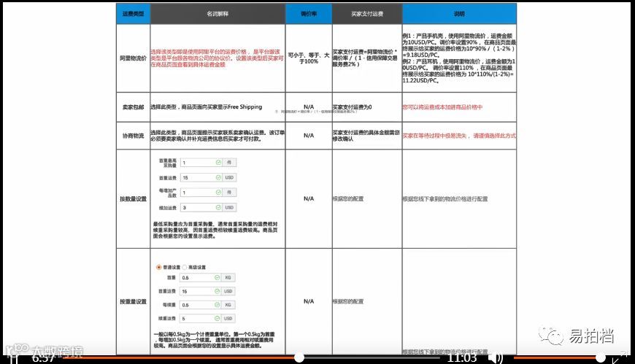
Task: Select the 高级设置 radio button
Action: 185,267
